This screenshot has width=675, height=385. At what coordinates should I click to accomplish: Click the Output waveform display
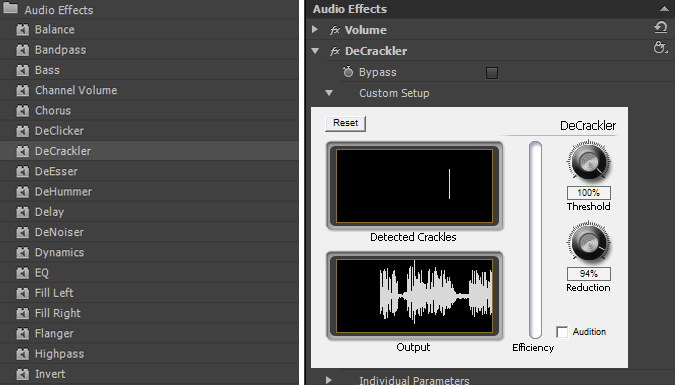[414, 296]
